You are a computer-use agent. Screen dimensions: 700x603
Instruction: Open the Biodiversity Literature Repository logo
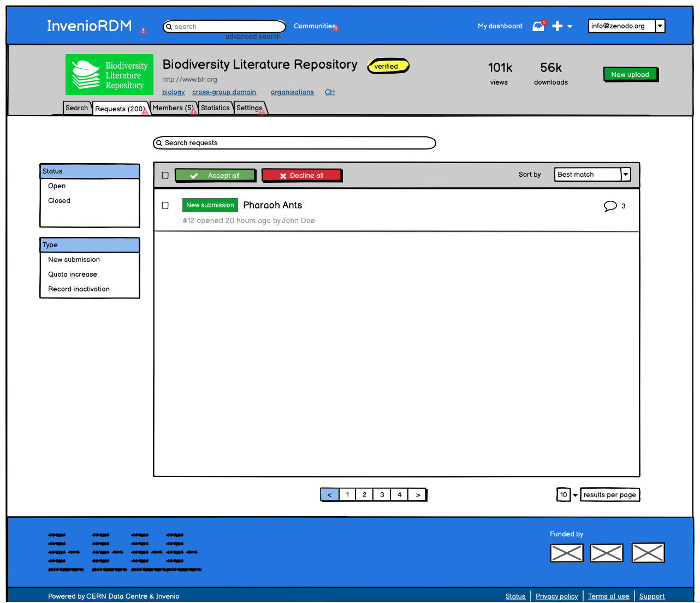tap(109, 74)
